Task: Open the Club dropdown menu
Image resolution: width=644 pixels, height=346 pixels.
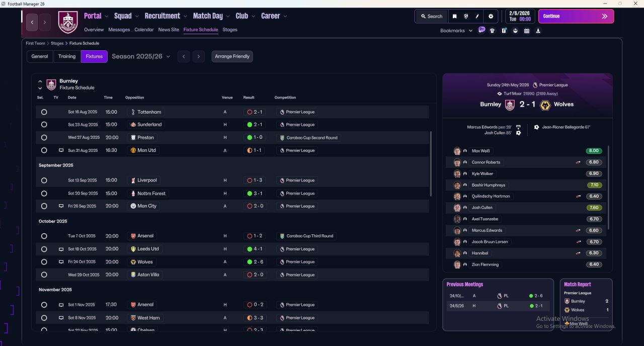Action: (245, 16)
